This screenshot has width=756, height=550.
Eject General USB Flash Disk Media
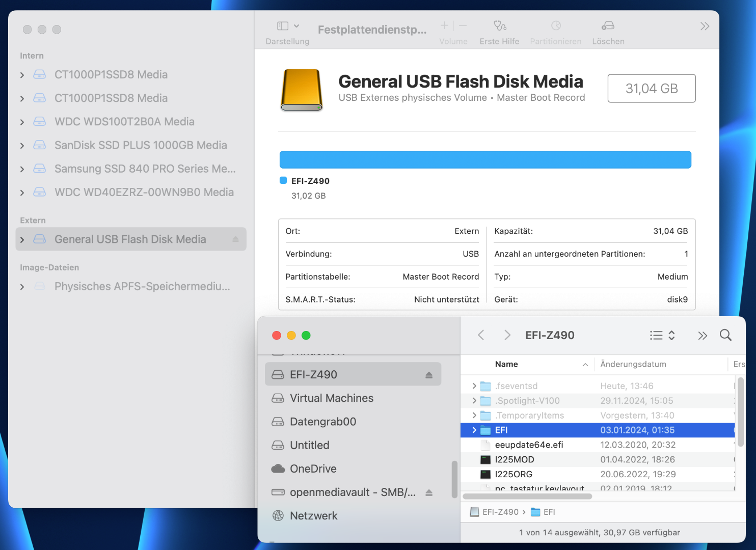click(x=235, y=239)
